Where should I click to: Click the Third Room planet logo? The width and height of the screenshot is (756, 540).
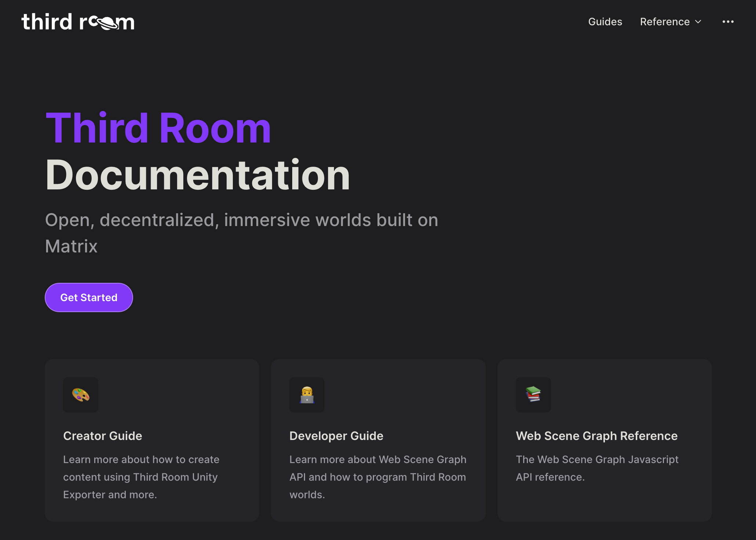pyautogui.click(x=107, y=23)
